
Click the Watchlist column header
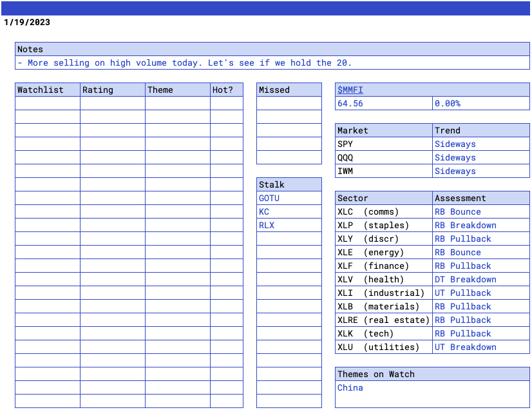point(48,90)
